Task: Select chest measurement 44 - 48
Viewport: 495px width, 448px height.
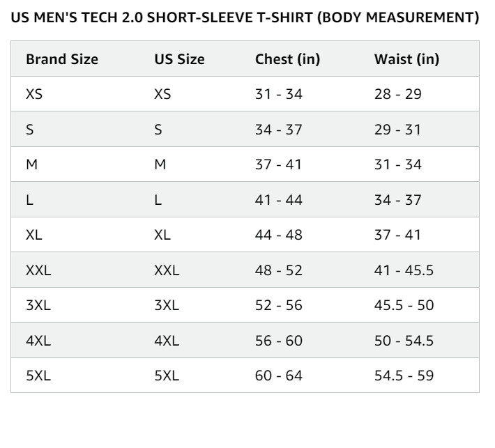Action: click(x=279, y=235)
